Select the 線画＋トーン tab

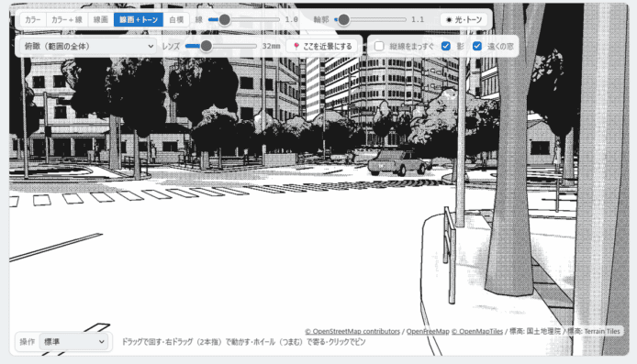point(139,19)
